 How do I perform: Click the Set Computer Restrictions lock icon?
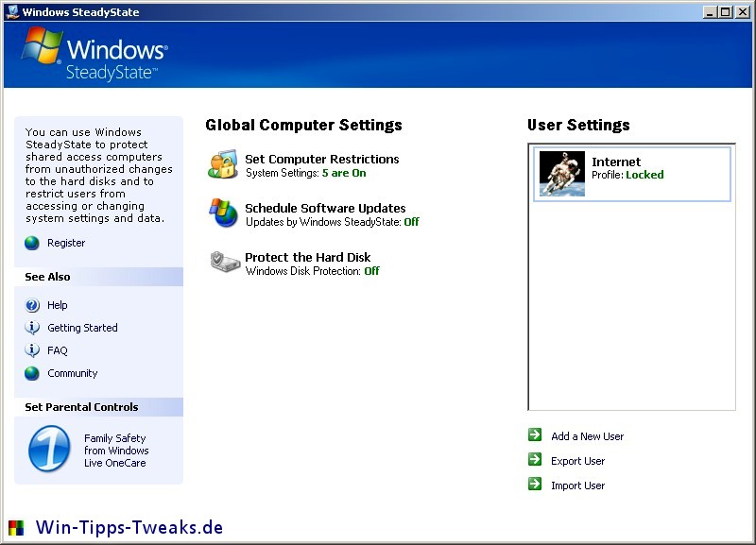pyautogui.click(x=223, y=163)
